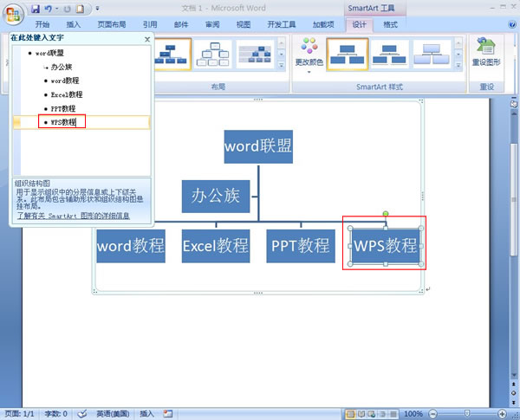Switch to Full Screen Reading view
Image resolution: width=520 pixels, height=420 pixels.
tap(361, 414)
